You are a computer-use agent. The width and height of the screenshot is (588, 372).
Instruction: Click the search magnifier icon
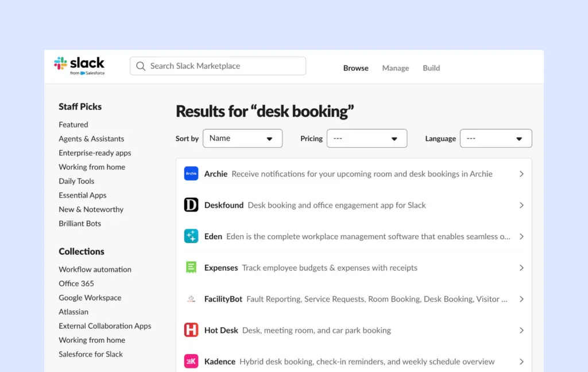[x=141, y=66]
